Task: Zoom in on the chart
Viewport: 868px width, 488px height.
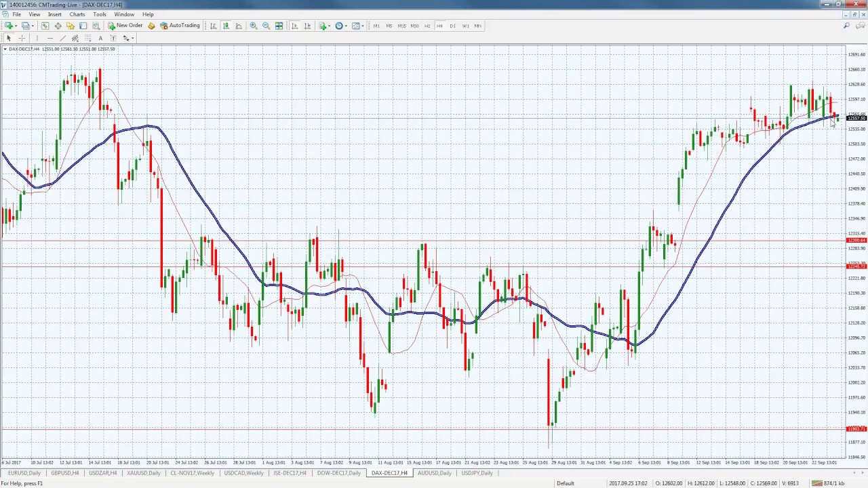Action: (254, 26)
